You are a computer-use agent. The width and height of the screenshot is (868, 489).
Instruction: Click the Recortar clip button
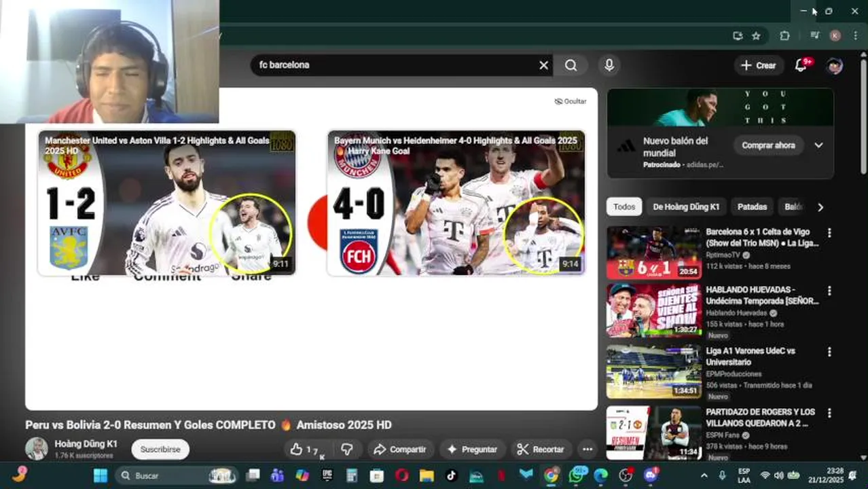[541, 450]
